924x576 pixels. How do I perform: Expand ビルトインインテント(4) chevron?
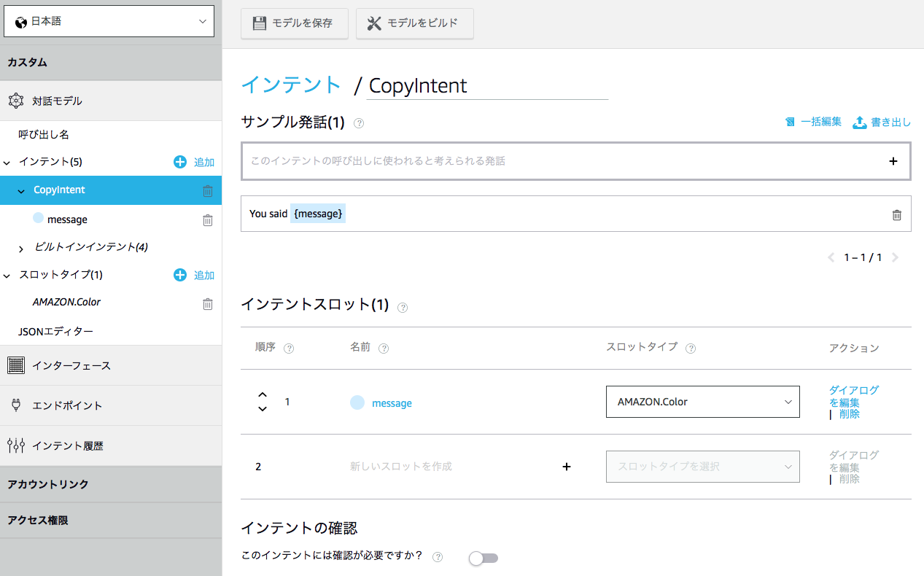[21, 249]
